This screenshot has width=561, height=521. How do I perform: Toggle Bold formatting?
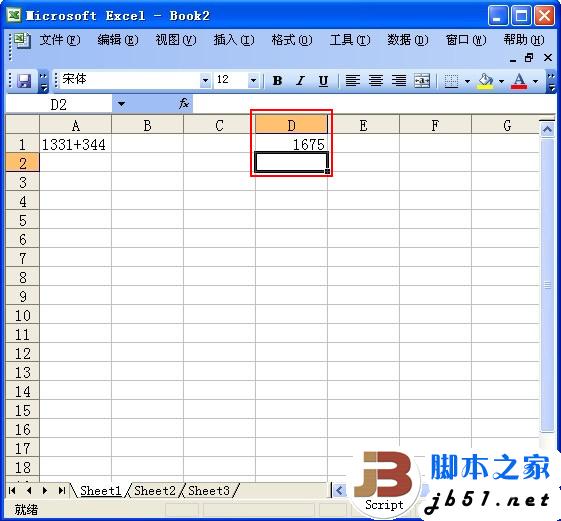point(277,81)
